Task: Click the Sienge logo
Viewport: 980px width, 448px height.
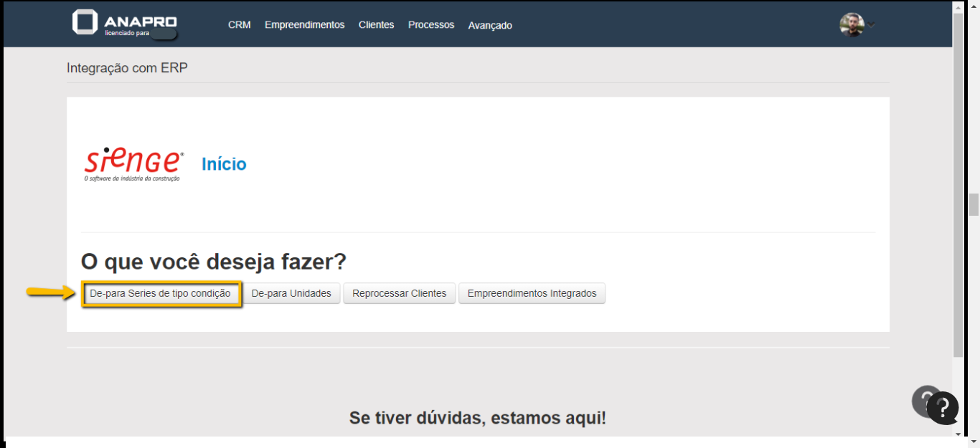Action: 133,164
